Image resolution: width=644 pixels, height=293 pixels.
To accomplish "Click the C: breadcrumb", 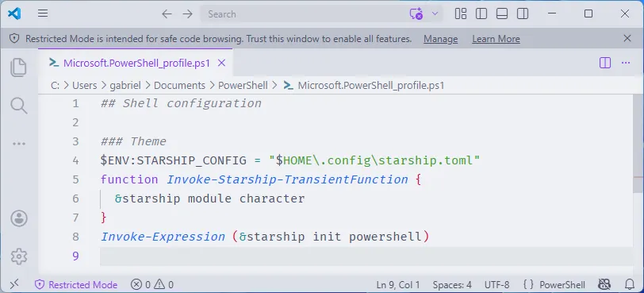I will pos(55,86).
